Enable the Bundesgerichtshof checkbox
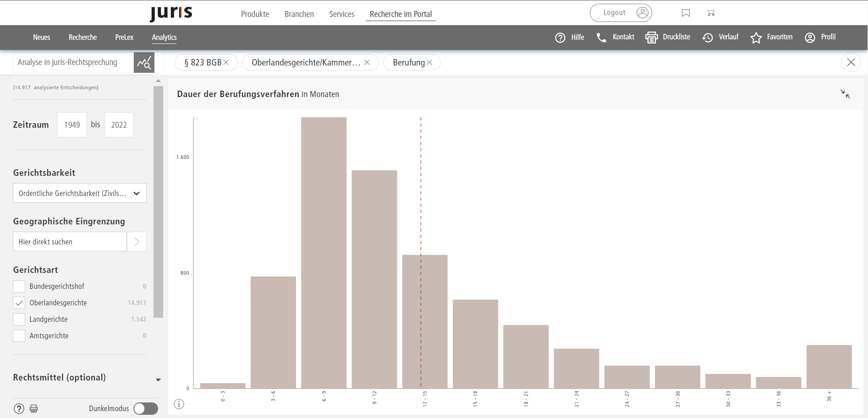The height and width of the screenshot is (418, 868). point(19,286)
